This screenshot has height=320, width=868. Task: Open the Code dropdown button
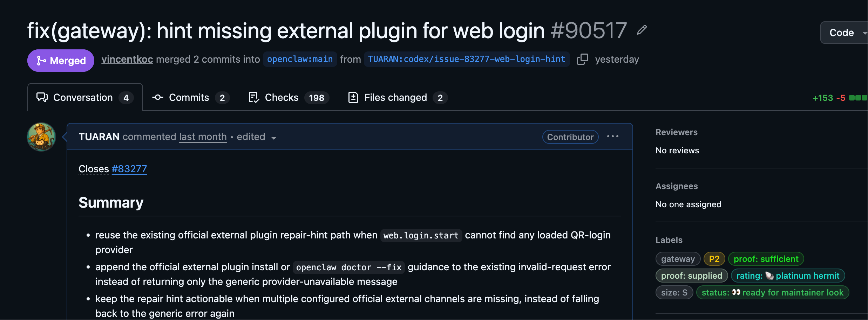point(844,33)
